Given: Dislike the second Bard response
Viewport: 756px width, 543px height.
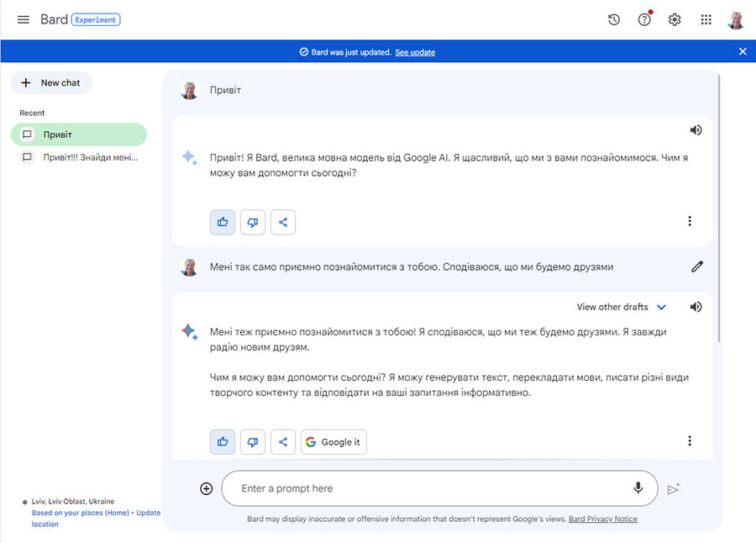Looking at the screenshot, I should click(253, 441).
